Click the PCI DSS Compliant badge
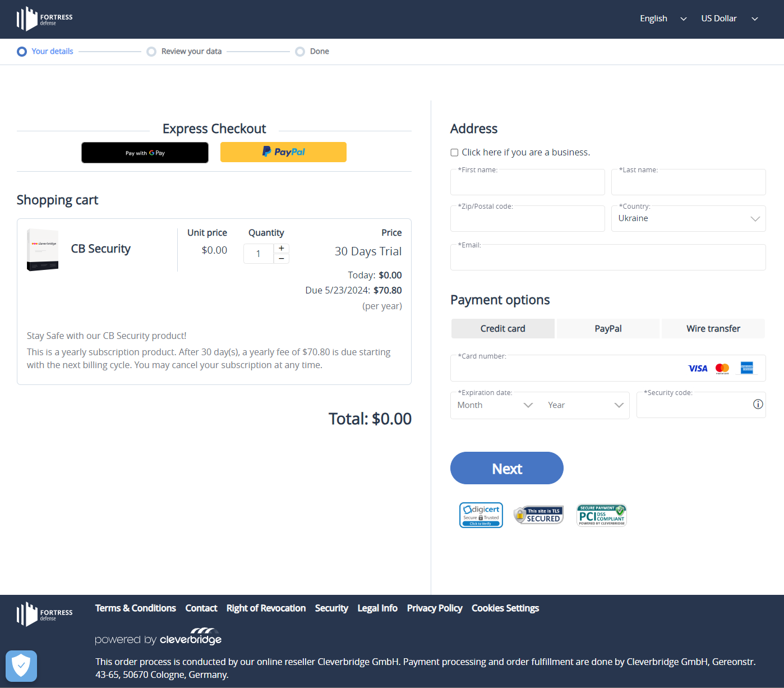The height and width of the screenshot is (688, 784). pyautogui.click(x=602, y=515)
